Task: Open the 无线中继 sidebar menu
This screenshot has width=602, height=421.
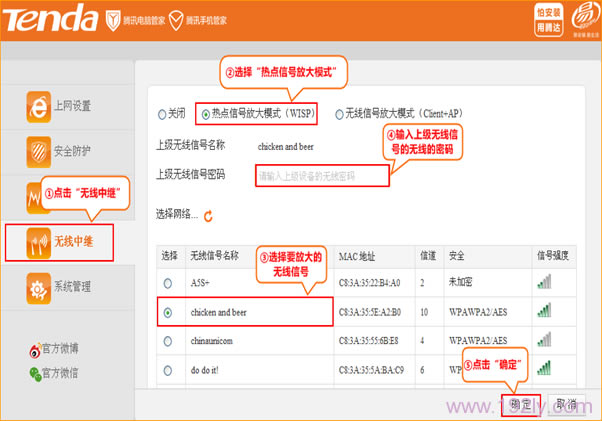Action: point(60,241)
